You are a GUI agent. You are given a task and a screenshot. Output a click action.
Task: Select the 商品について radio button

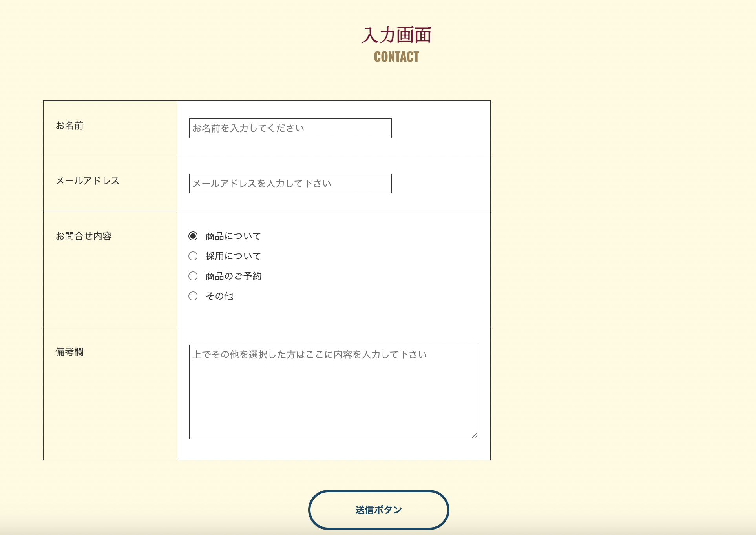(x=193, y=236)
